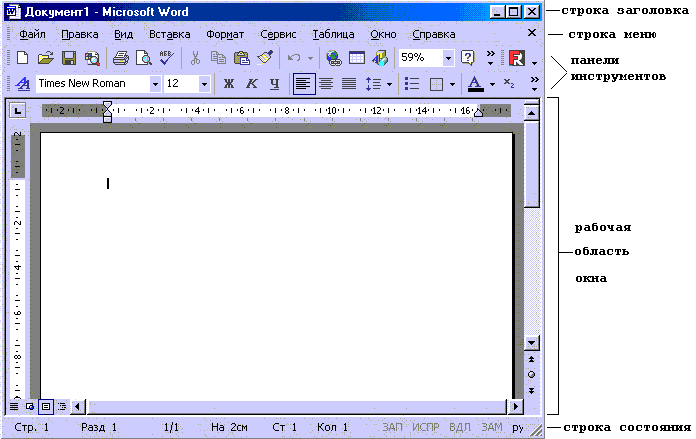Screen dimensions: 696x439
Task: Center align the text
Action: tap(326, 83)
